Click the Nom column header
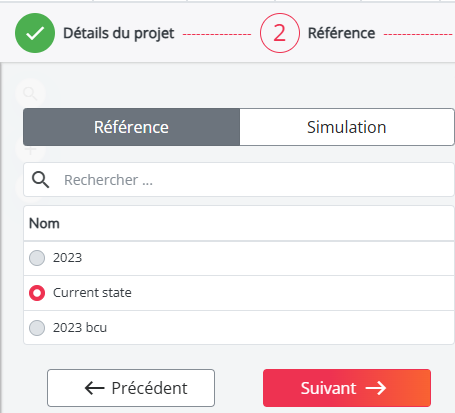Screen dimensions: 455x413 (x=44, y=223)
